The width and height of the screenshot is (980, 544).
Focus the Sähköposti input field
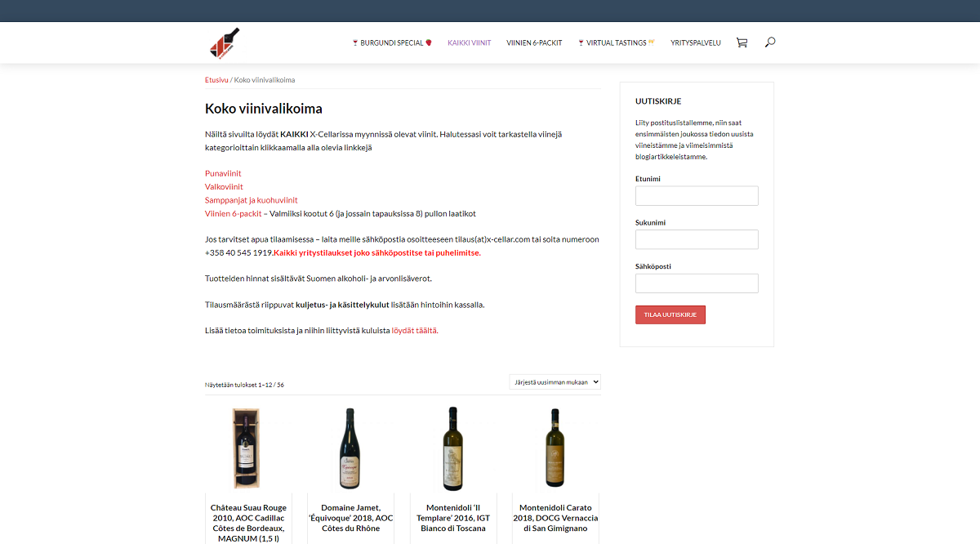click(x=697, y=283)
